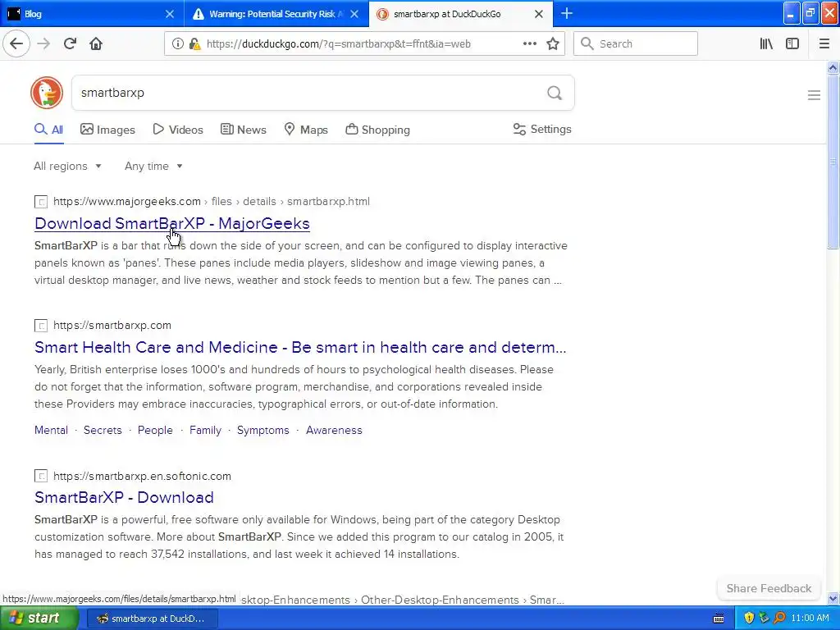Open the Firefox hamburger menu
Image resolution: width=840 pixels, height=630 pixels.
point(824,43)
